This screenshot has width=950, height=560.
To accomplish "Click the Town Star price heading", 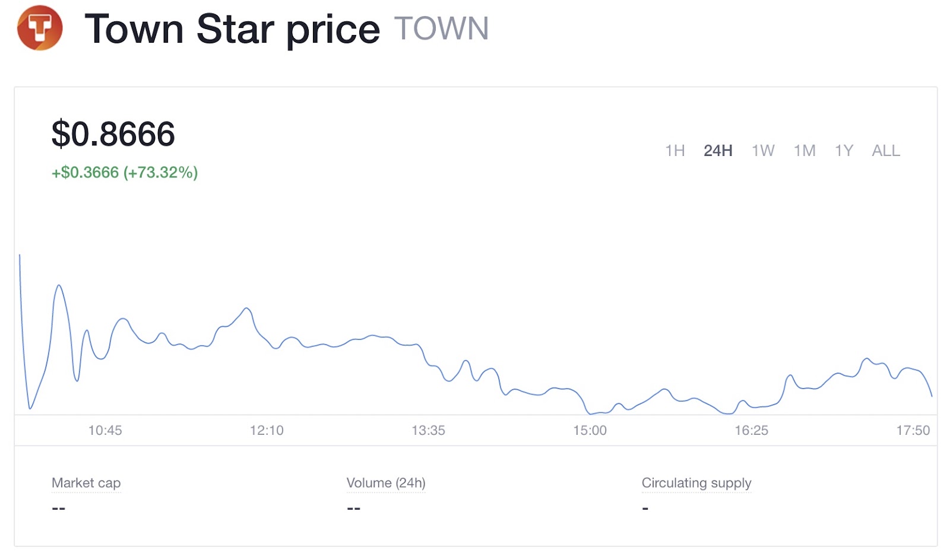I will 232,28.
